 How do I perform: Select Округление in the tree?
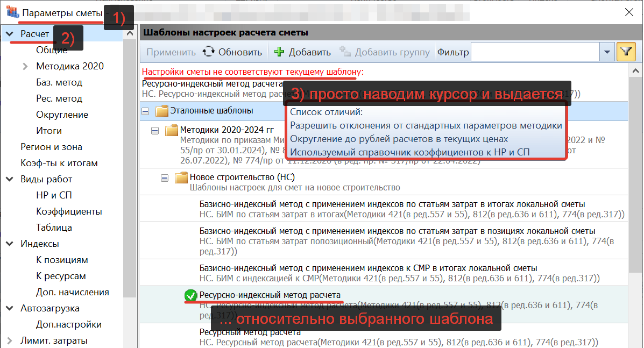click(x=62, y=115)
